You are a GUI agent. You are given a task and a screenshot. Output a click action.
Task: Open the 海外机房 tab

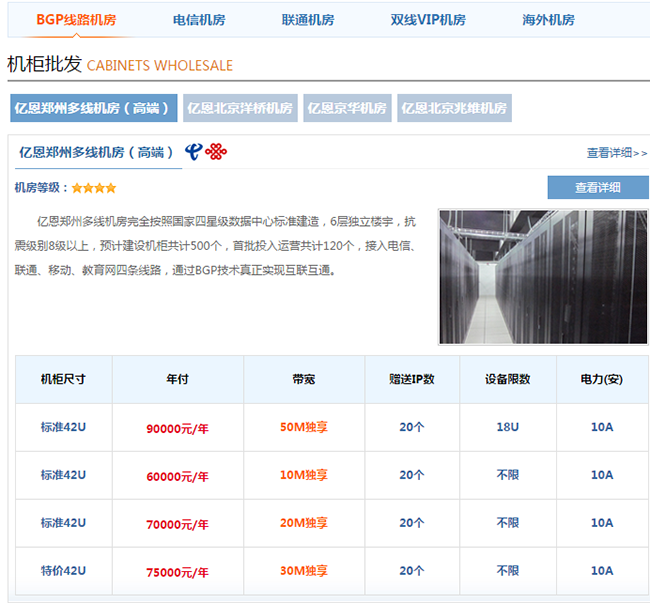coord(548,20)
